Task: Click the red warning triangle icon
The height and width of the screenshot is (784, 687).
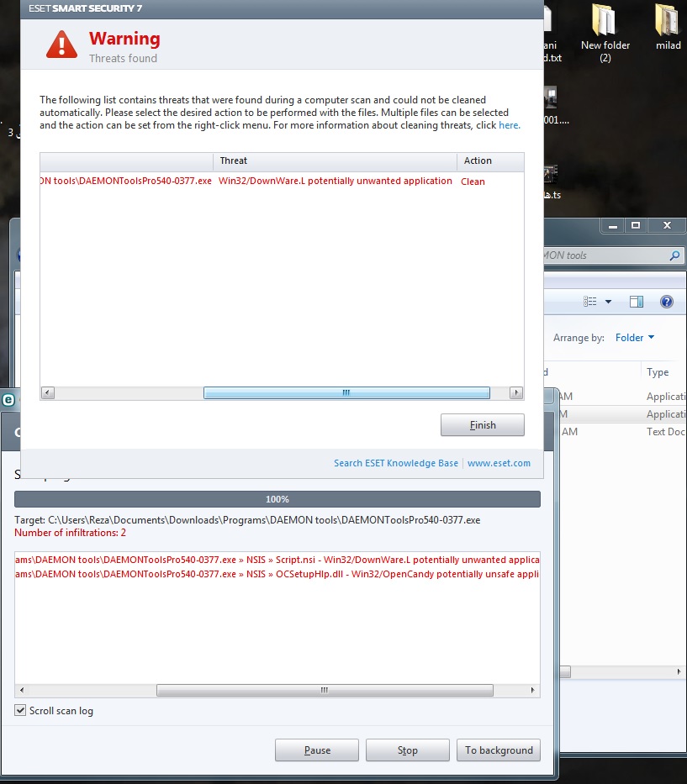Action: pos(61,44)
